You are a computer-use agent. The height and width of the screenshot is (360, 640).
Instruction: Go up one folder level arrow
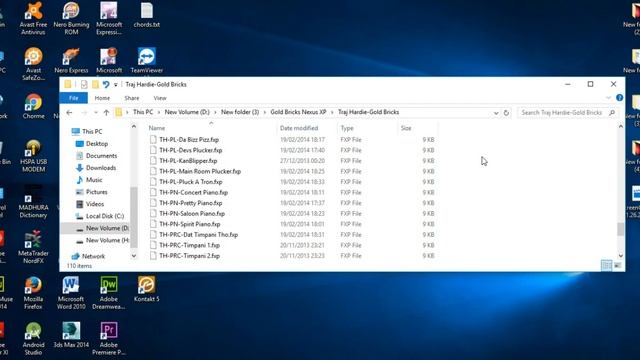pos(107,112)
